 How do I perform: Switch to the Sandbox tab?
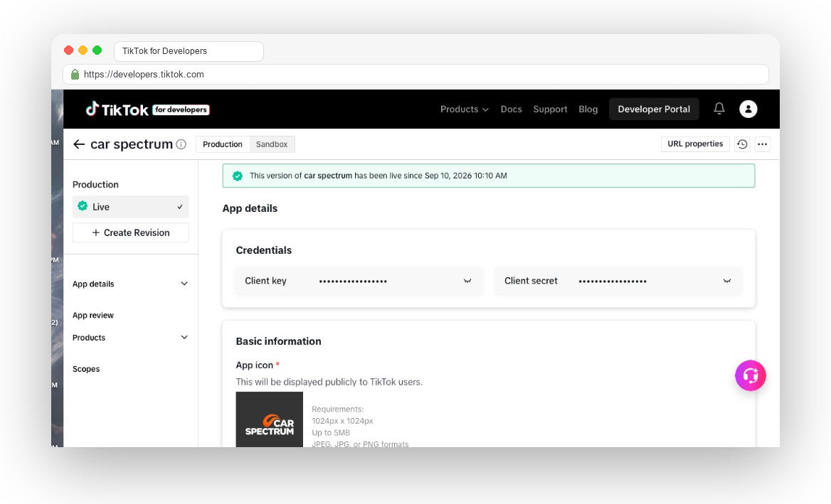[271, 144]
